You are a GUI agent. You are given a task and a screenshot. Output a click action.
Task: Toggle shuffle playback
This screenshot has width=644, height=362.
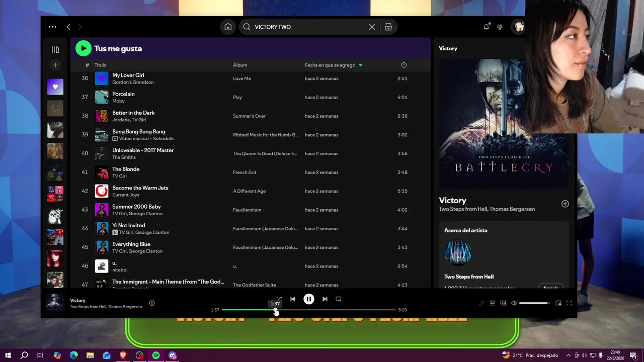[x=279, y=299]
